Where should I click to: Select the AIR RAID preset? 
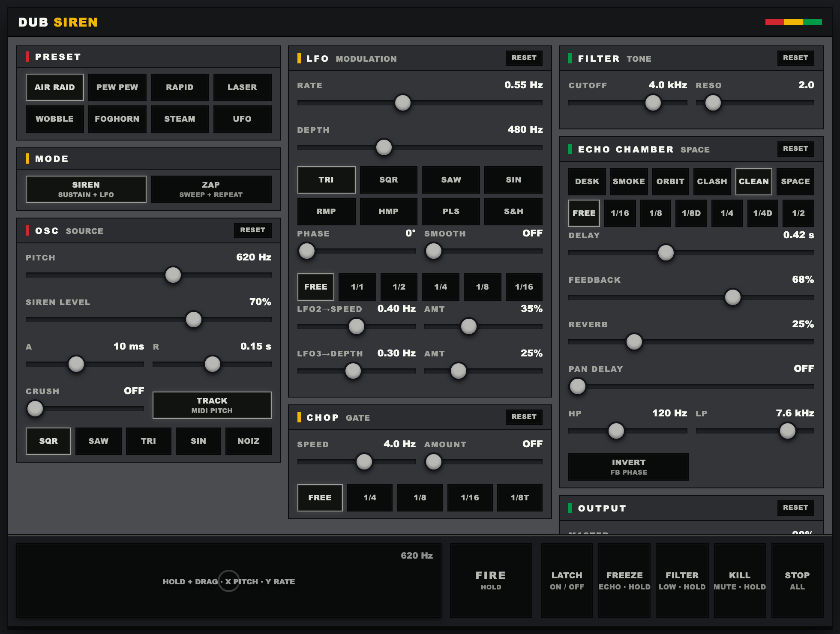click(x=54, y=87)
